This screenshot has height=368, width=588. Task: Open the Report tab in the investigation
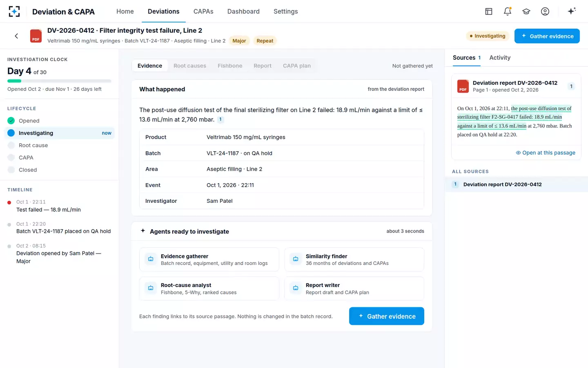[x=263, y=66]
